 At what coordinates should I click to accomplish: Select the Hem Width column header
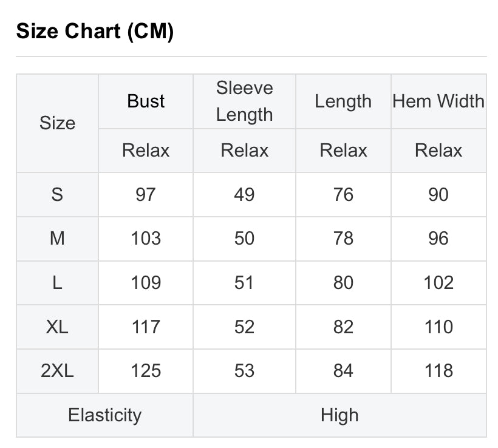point(438,101)
